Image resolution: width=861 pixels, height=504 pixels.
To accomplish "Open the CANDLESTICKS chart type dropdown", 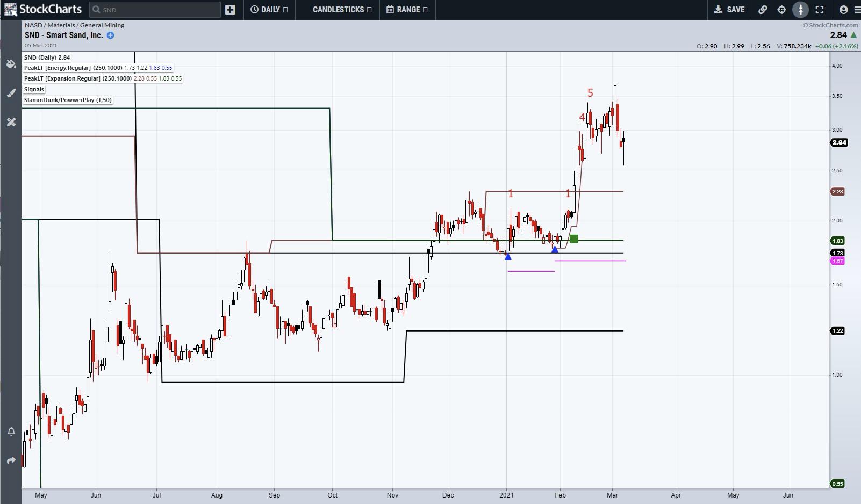I will coord(342,10).
